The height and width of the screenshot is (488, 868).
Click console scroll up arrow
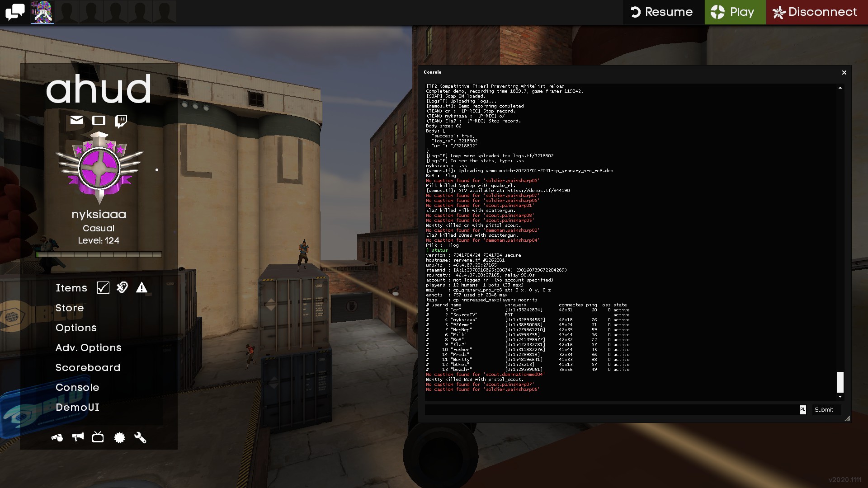[x=840, y=88]
